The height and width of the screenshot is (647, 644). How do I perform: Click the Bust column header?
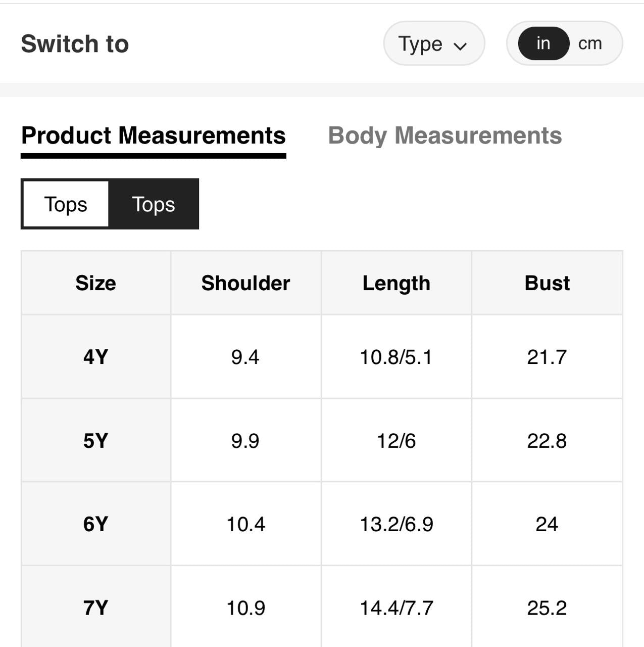coord(547,283)
